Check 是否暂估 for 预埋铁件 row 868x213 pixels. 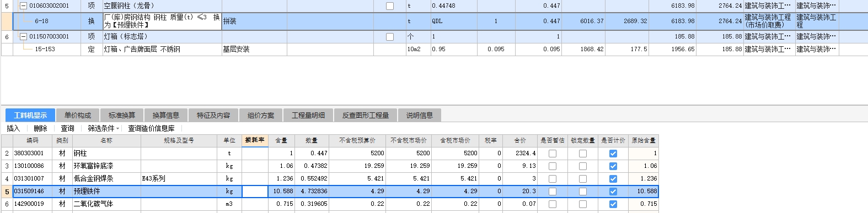[x=553, y=192]
